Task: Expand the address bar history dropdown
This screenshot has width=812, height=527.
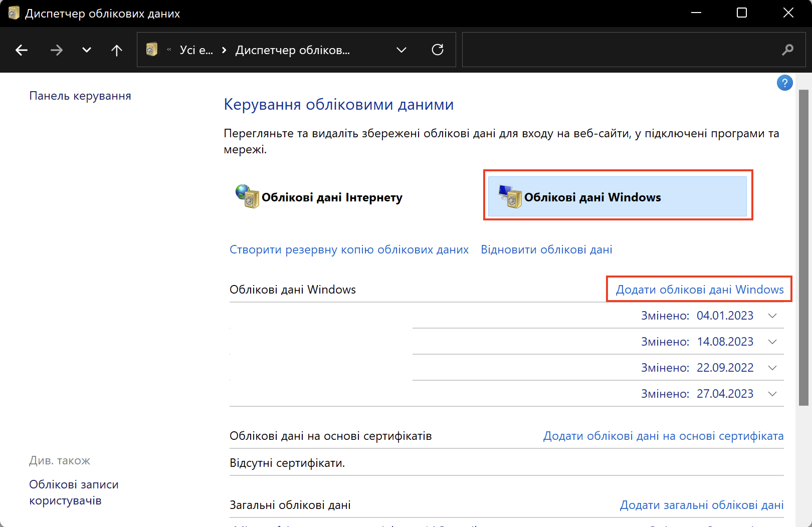Action: point(401,50)
